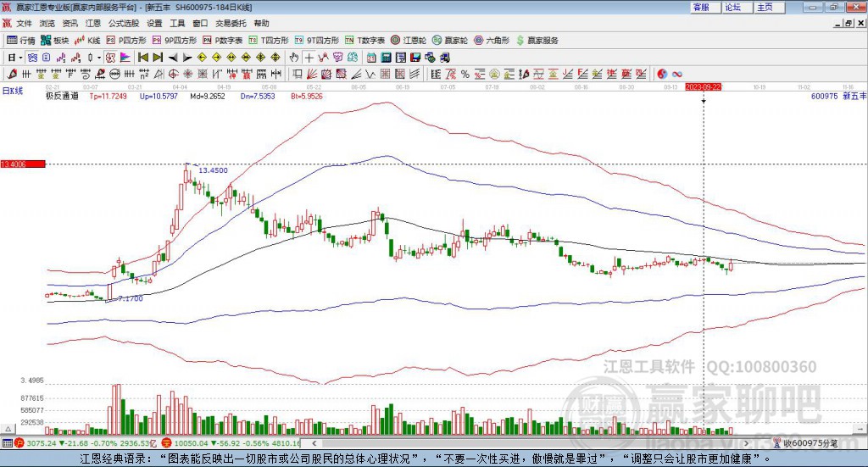The width and height of the screenshot is (868, 467).
Task: Jump to last bar icon
Action: coord(158,58)
